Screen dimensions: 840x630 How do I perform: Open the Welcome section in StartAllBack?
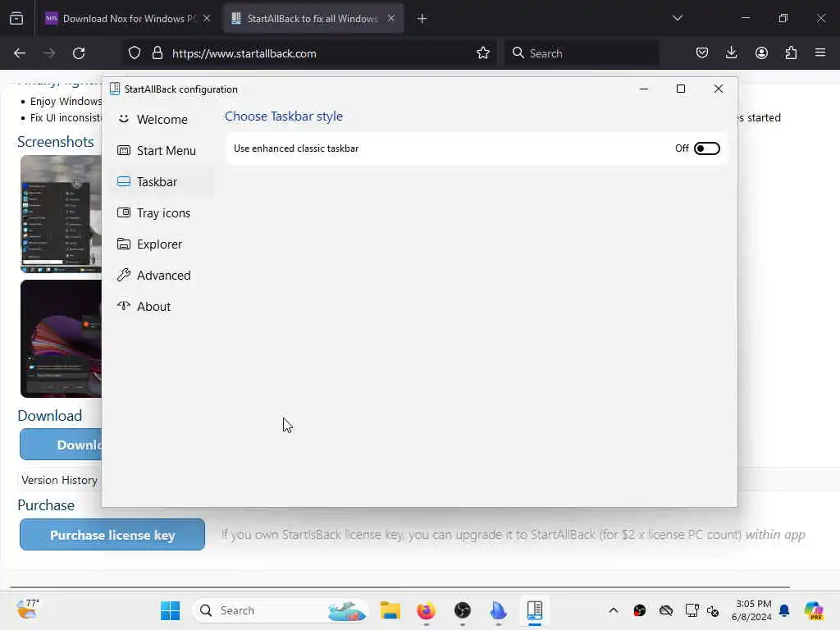pos(162,119)
